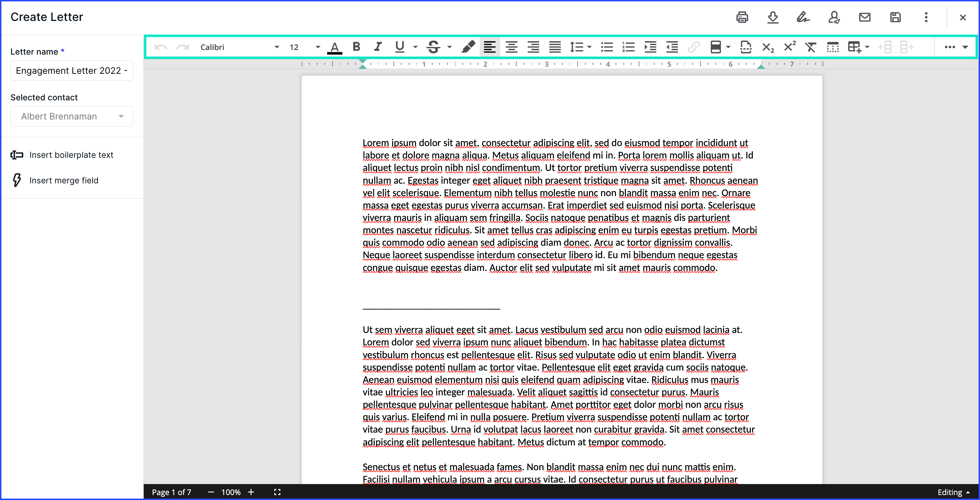
Task: Insert boilerplate text
Action: (x=72, y=155)
